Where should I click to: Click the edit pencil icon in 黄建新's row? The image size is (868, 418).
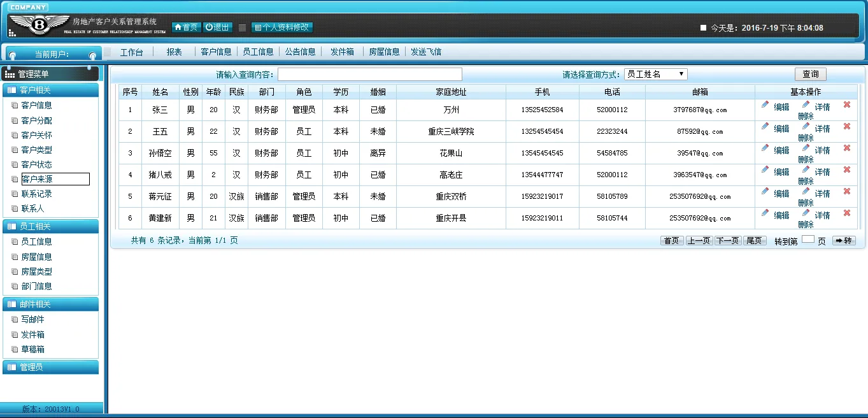tap(765, 213)
